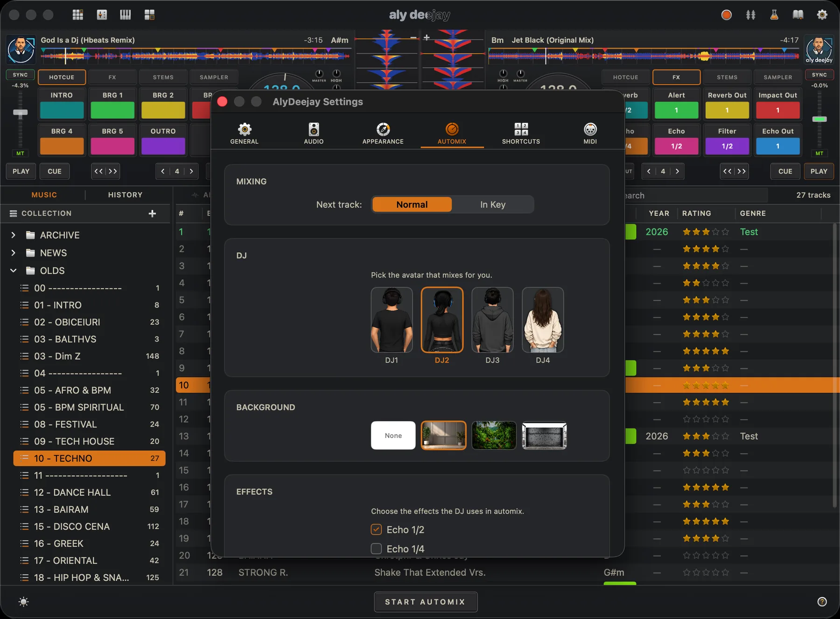Switch to the Audio settings tab

pyautogui.click(x=314, y=133)
